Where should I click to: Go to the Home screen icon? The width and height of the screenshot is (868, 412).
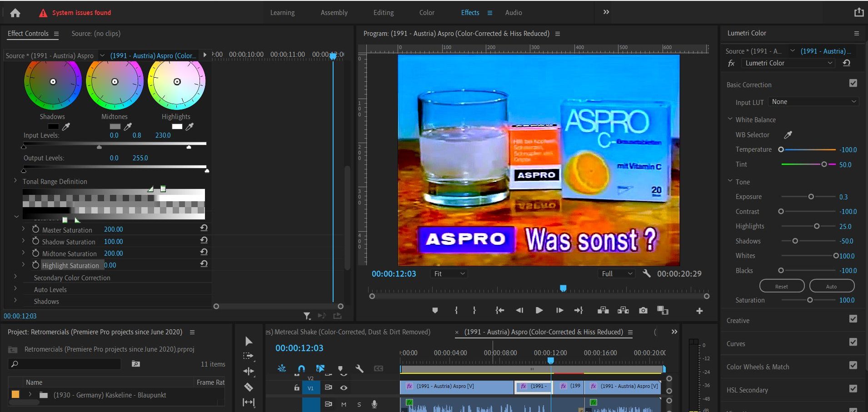pos(15,13)
